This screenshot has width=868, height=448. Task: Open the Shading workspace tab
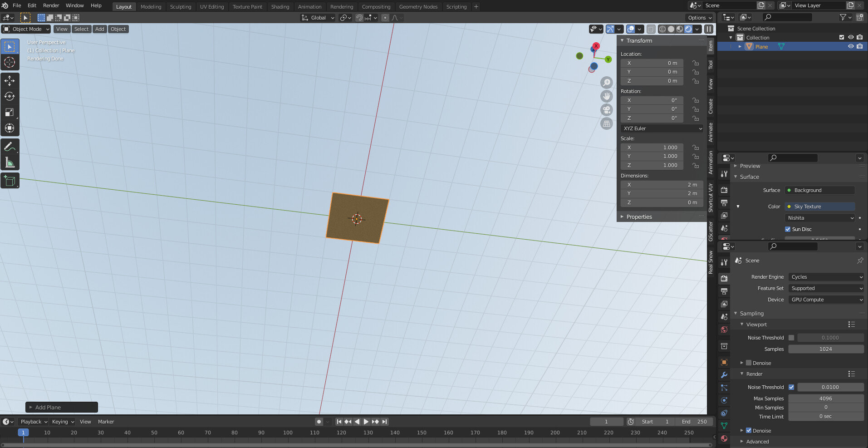point(280,7)
